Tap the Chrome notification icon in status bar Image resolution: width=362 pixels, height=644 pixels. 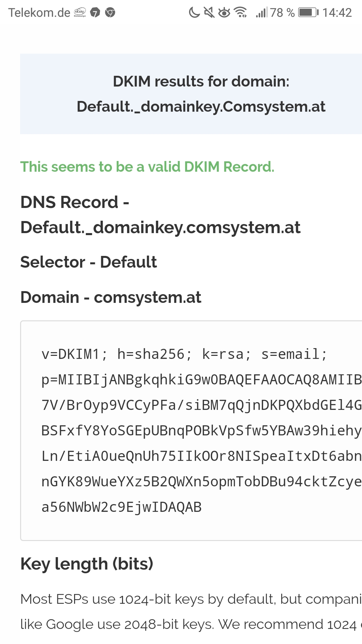(110, 13)
